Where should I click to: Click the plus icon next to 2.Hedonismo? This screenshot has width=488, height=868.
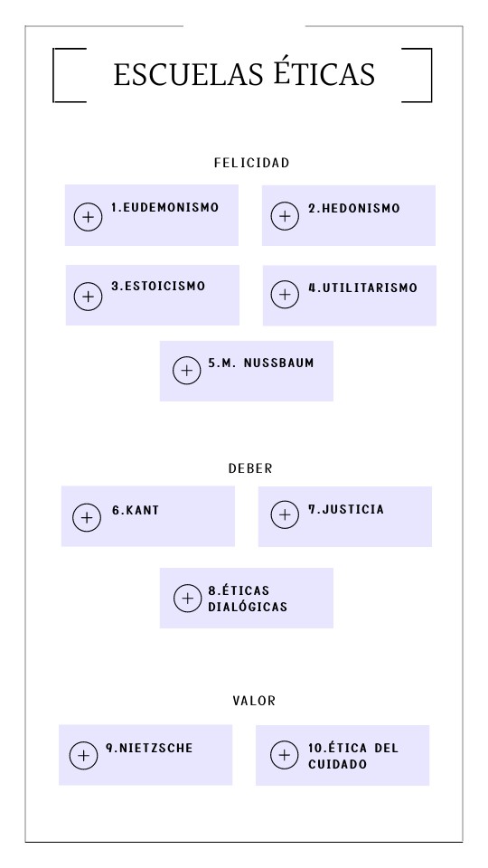[285, 216]
